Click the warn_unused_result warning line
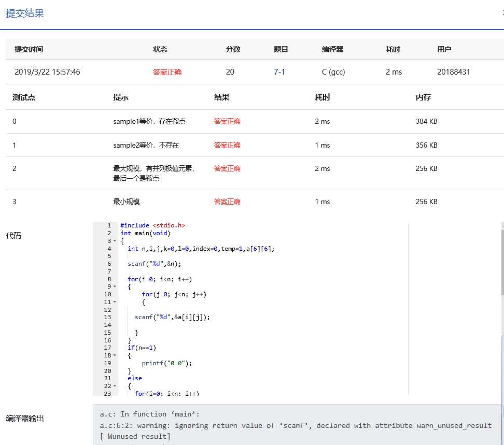 point(296,425)
